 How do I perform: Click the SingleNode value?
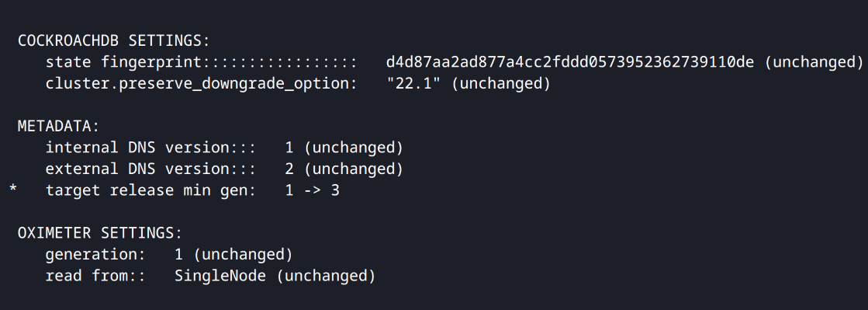[220, 276]
